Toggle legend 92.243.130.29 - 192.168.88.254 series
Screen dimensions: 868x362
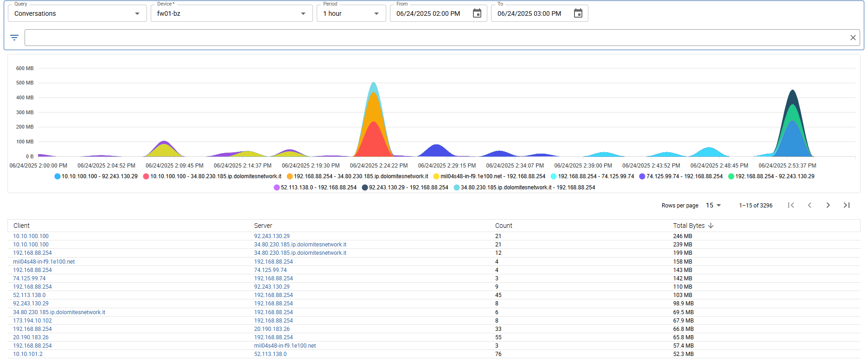coord(405,187)
